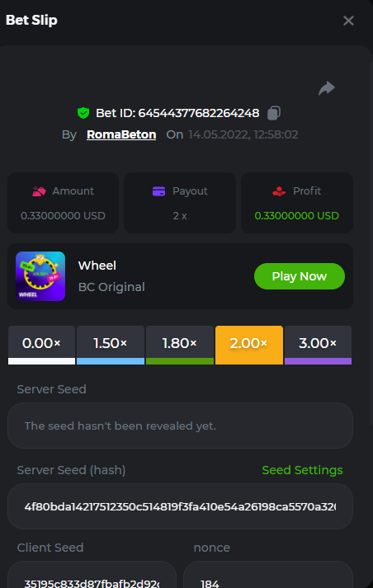Click the Server Seed field

coord(180,426)
